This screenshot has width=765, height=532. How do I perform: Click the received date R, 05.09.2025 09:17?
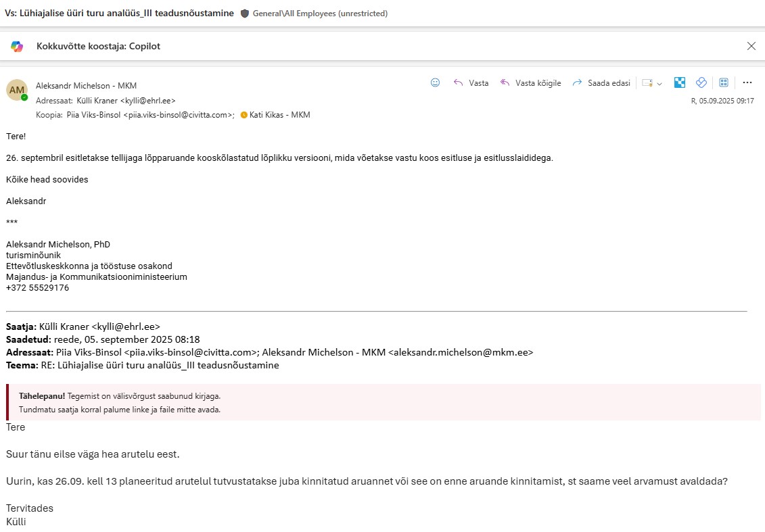point(722,101)
